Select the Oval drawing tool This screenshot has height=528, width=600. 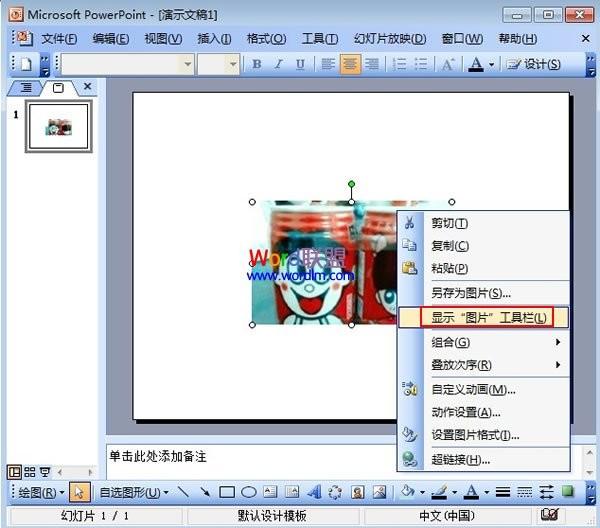click(x=249, y=492)
